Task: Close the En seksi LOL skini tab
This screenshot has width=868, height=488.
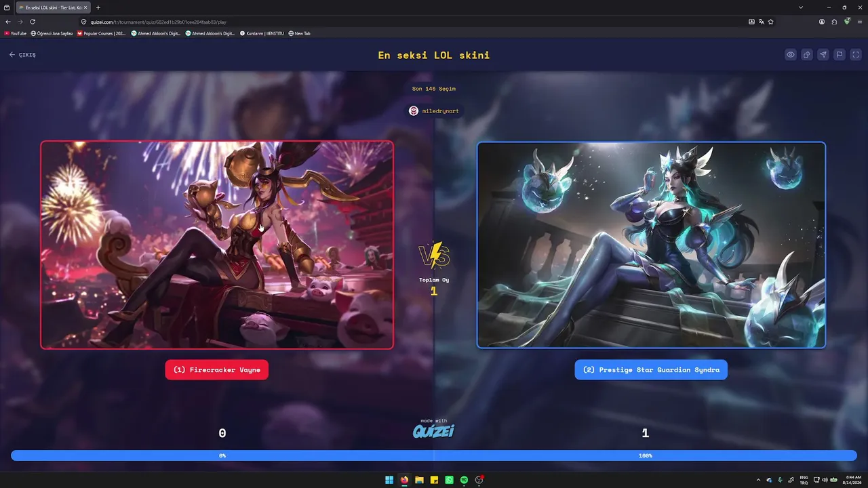Action: pyautogui.click(x=85, y=7)
